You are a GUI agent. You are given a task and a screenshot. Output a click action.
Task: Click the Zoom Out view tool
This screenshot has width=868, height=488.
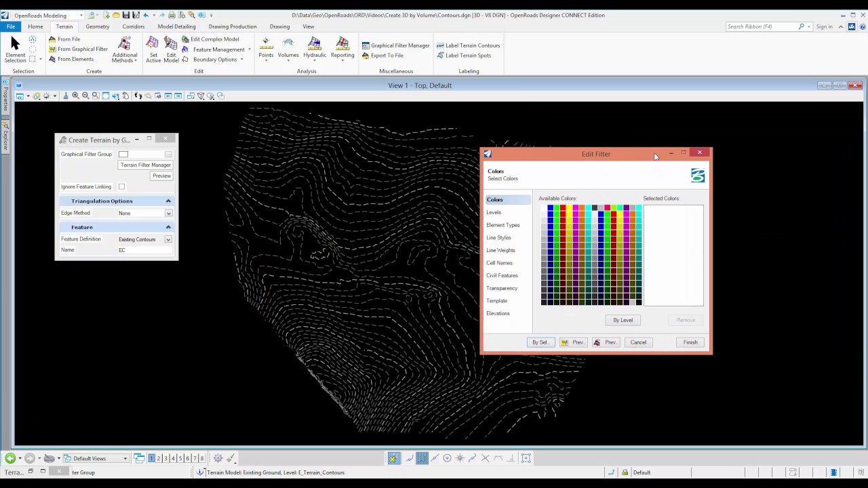(x=85, y=96)
